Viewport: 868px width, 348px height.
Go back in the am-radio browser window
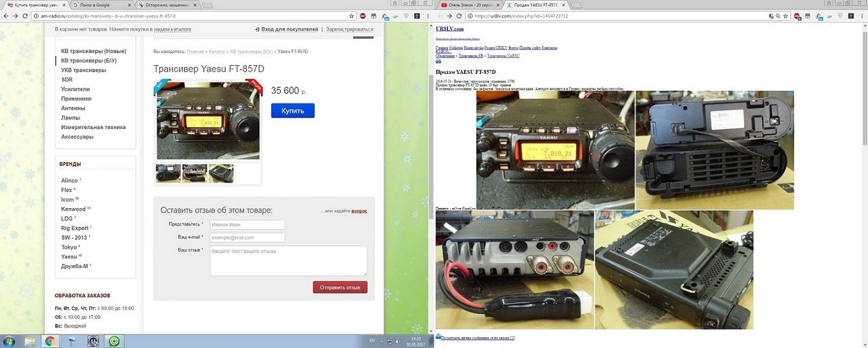pyautogui.click(x=6, y=15)
